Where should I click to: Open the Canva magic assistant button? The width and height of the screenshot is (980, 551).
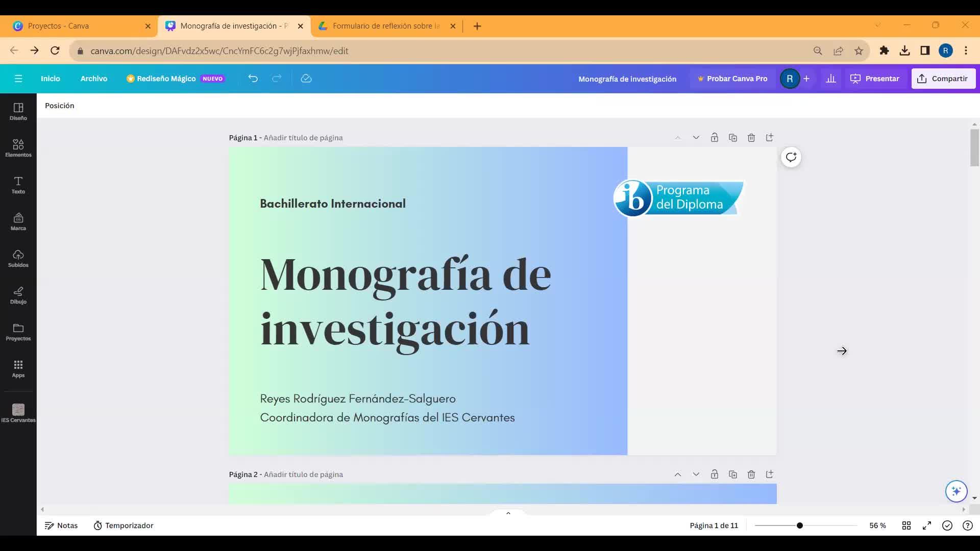956,491
